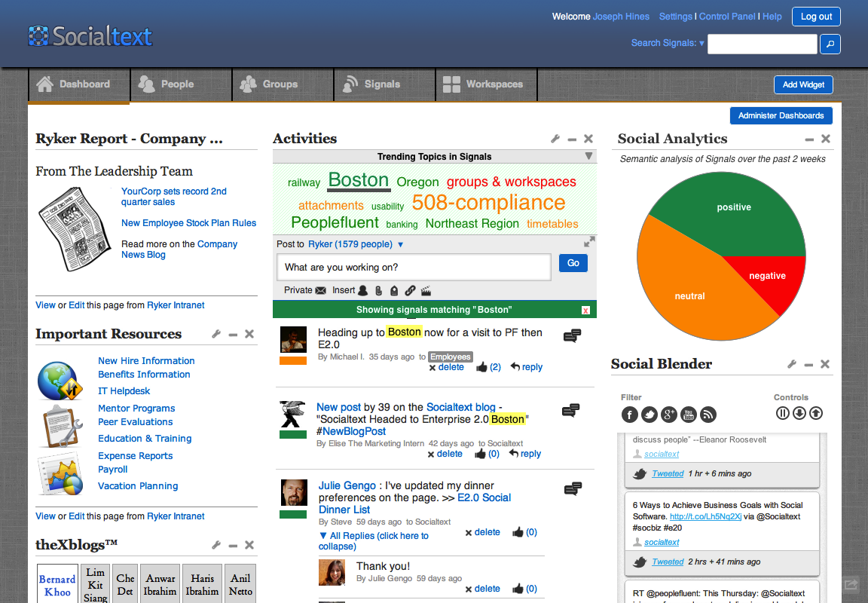868x603 pixels.
Task: Open the Help link
Action: (x=772, y=17)
